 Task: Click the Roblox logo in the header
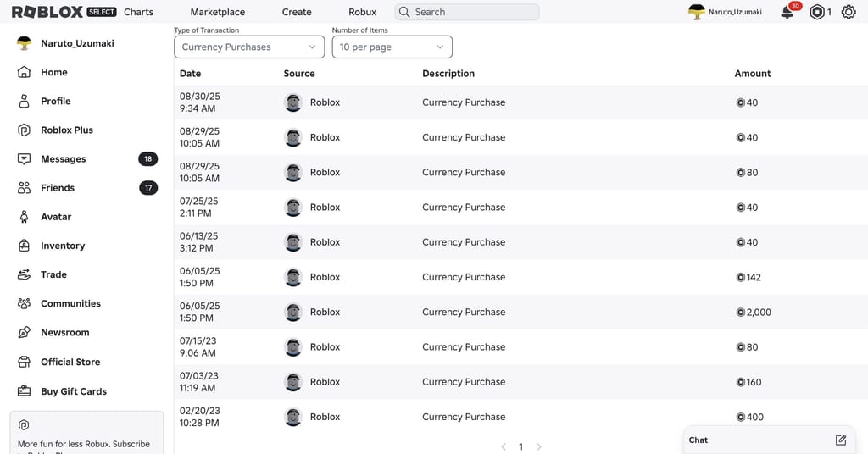47,12
